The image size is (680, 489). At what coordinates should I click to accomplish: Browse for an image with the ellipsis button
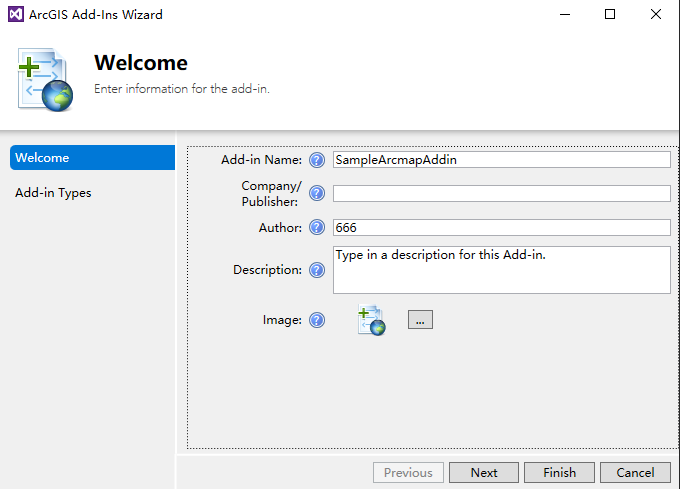(x=420, y=319)
